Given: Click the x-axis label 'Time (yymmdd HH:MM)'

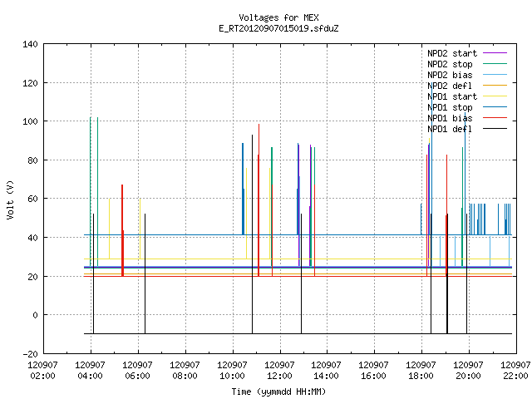Looking at the screenshot, I should point(278,392).
